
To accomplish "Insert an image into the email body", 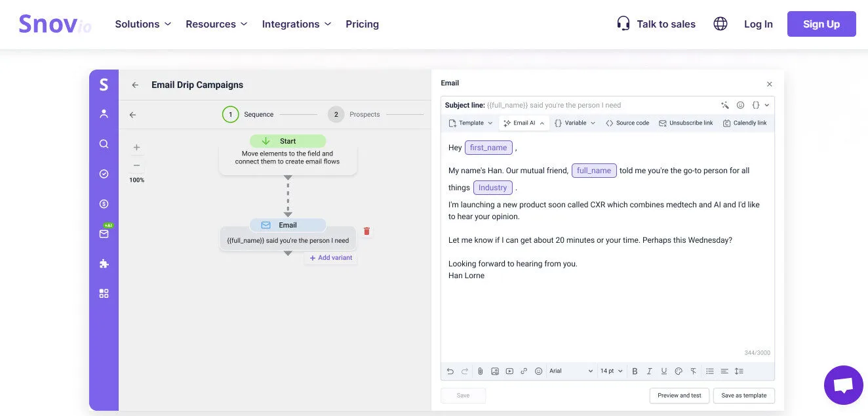I will (x=495, y=371).
